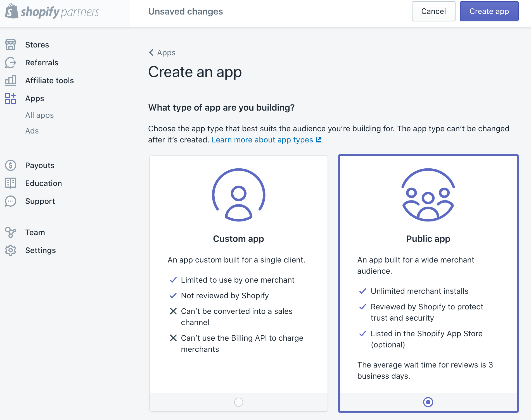Open All apps submenu item

click(39, 115)
